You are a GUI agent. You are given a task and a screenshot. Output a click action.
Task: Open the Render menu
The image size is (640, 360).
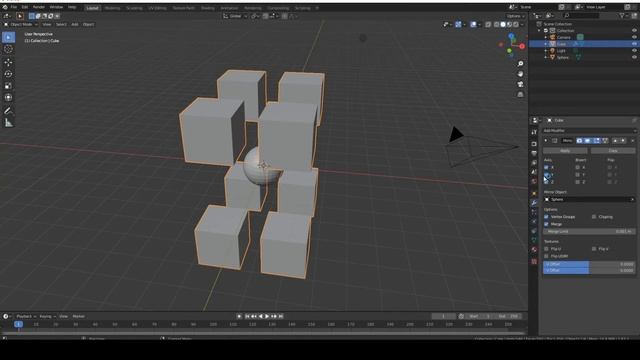coord(39,7)
